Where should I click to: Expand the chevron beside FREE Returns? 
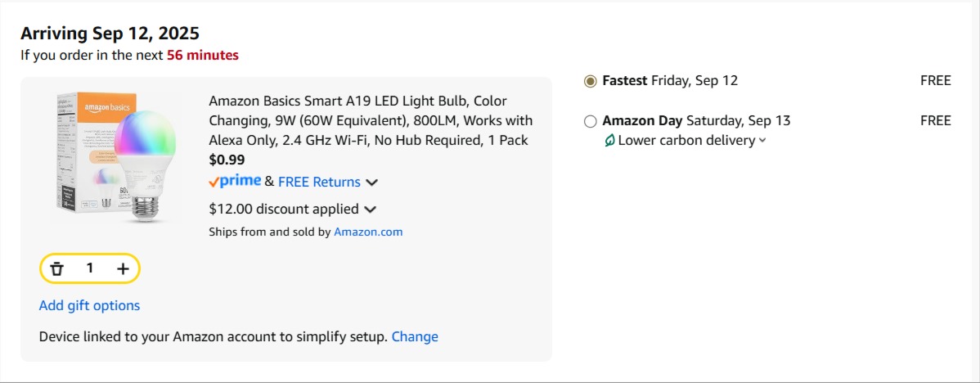coord(371,182)
